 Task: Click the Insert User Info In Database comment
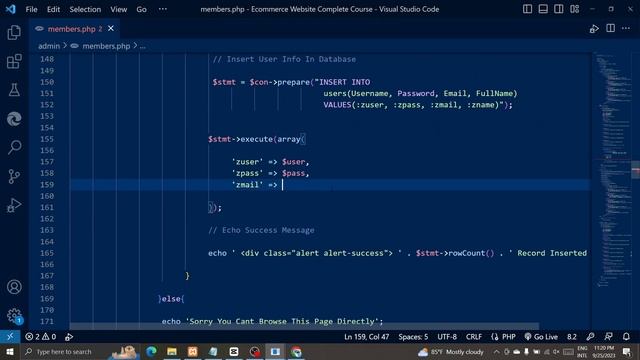284,59
